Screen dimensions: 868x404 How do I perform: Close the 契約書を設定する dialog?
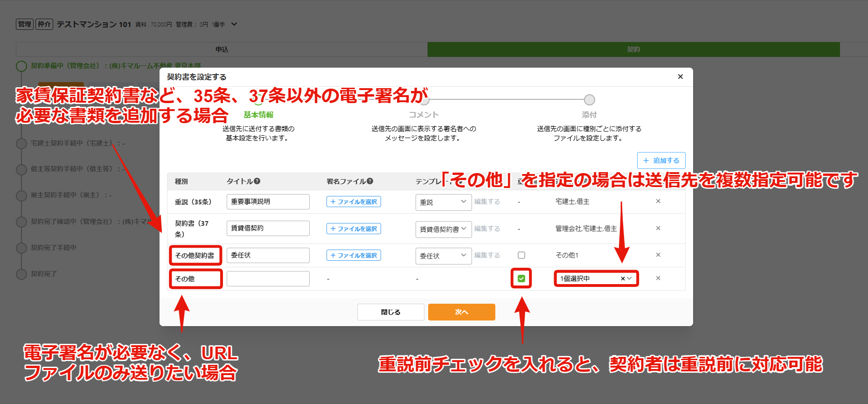click(681, 77)
